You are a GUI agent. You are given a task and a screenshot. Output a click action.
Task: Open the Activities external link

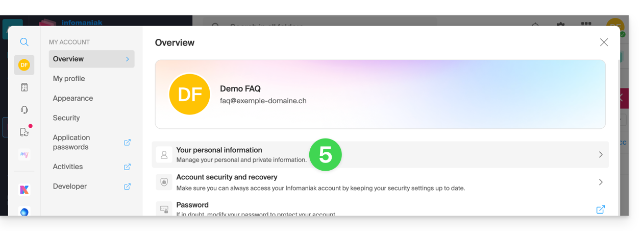pyautogui.click(x=127, y=167)
